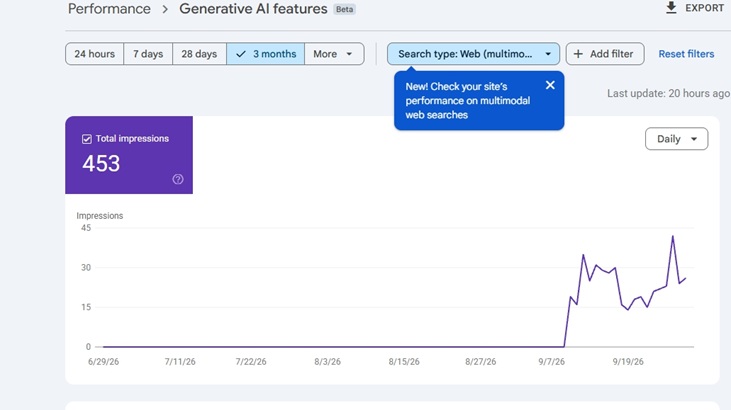Open the Search type: Web filter dropdown
Viewport: 731px width, 410px height.
[473, 54]
